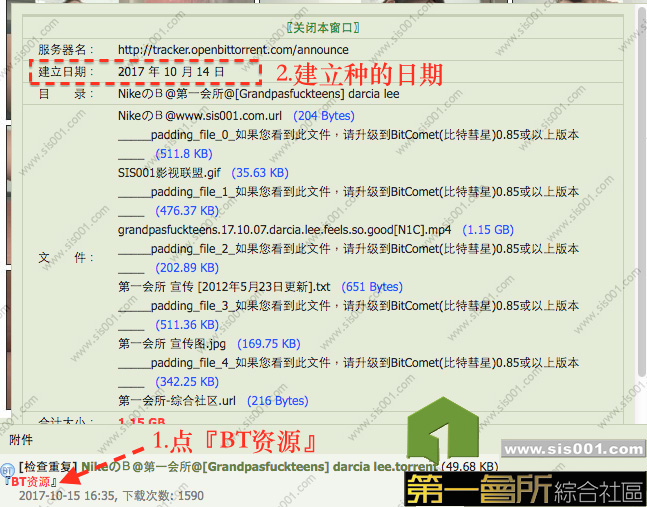Image resolution: width=647 pixels, height=507 pixels.
Task: Click the padding_file_2 file entry
Action: pos(348,258)
